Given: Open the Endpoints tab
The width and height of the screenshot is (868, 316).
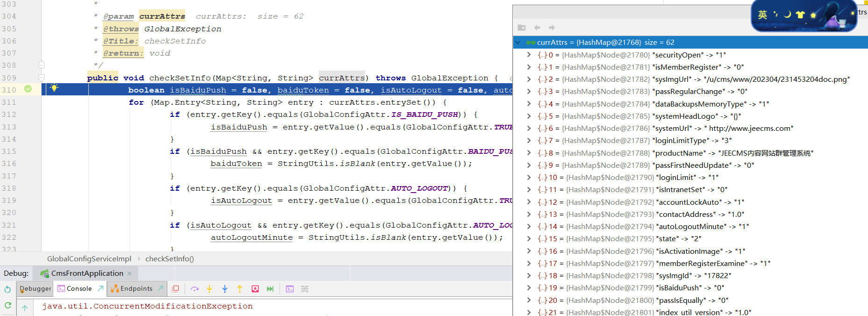Looking at the screenshot, I should tap(136, 289).
